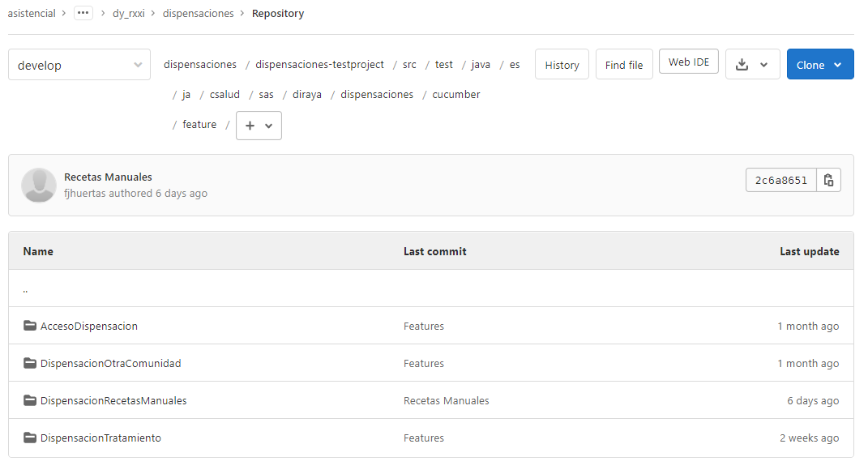This screenshot has height=474, width=868.
Task: Go to dy_rxxi breadcrumb
Action: (128, 13)
